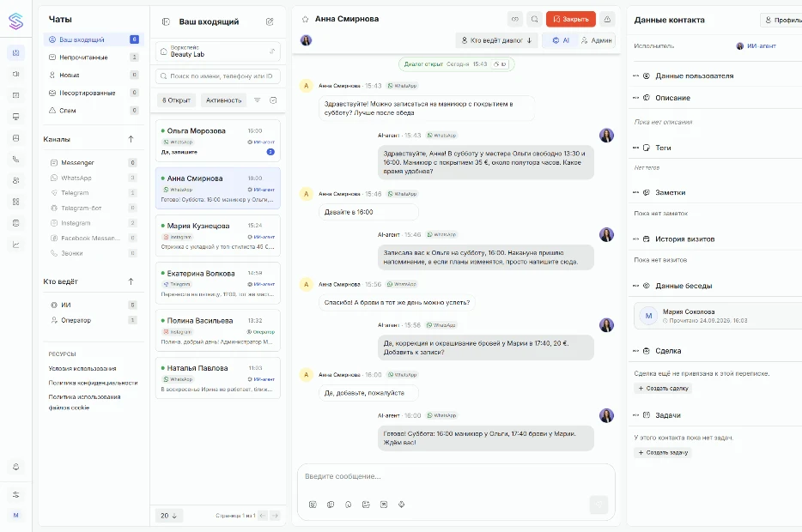Filter by Instagram channel
The image size is (802, 532).
[94, 223]
